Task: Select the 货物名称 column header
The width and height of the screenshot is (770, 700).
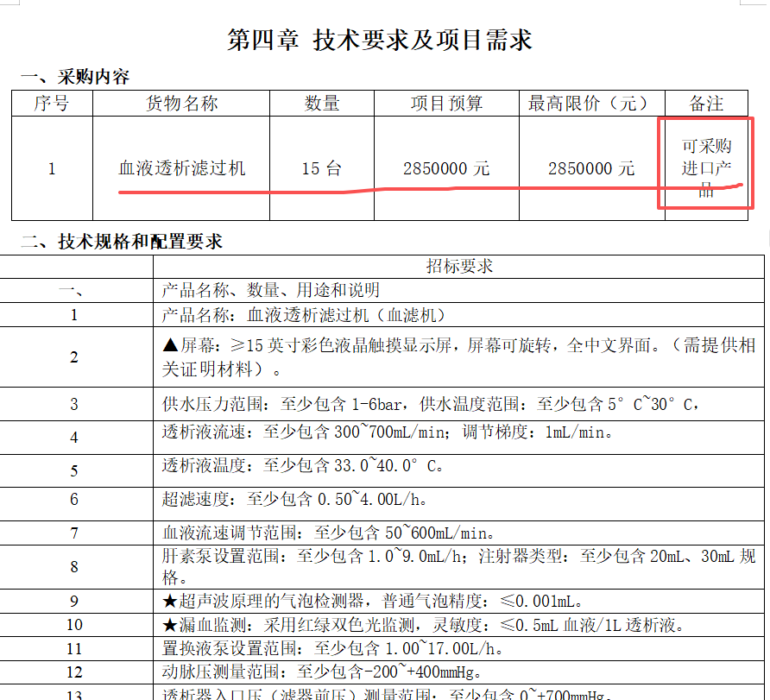Action: tap(181, 104)
